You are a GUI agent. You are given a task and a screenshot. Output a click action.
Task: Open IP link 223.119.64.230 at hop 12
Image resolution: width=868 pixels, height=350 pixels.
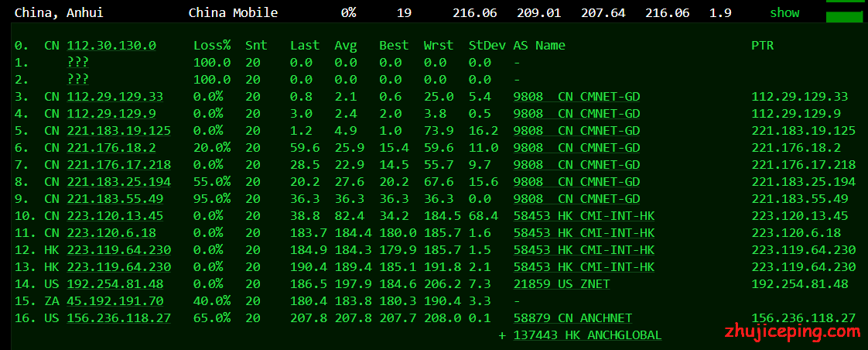119,250
